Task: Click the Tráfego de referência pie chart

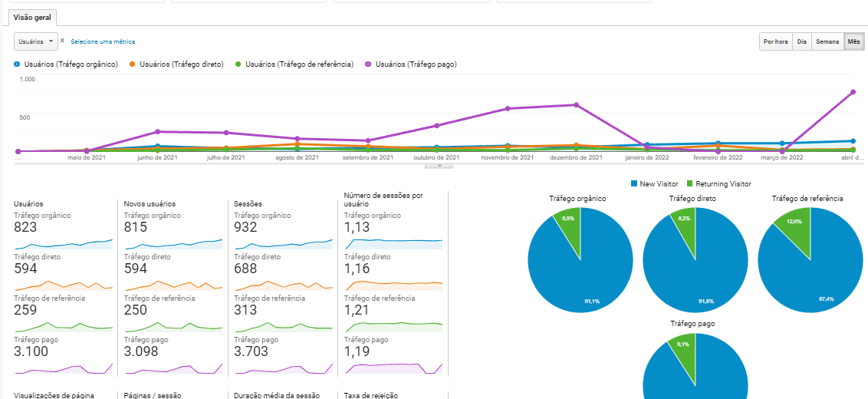Action: point(810,259)
